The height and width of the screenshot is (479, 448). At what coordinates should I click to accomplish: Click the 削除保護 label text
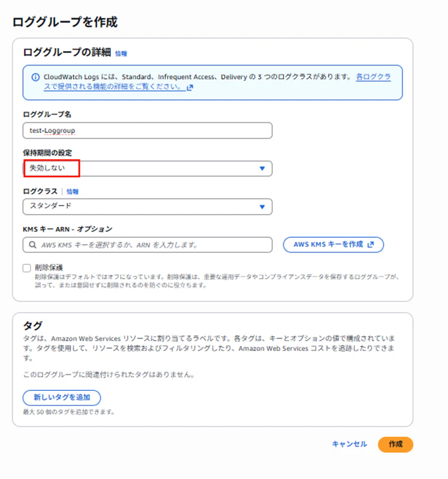coord(49,268)
